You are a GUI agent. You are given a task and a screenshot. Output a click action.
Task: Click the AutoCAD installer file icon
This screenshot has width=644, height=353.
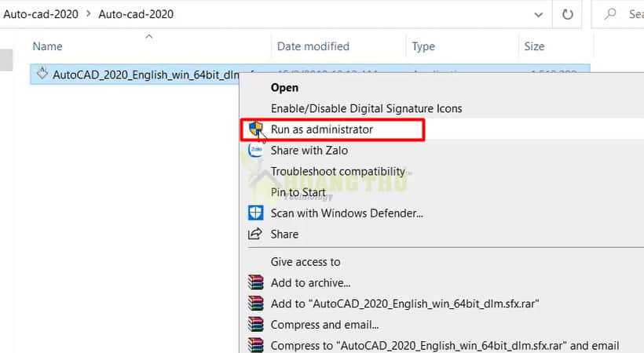coord(42,73)
